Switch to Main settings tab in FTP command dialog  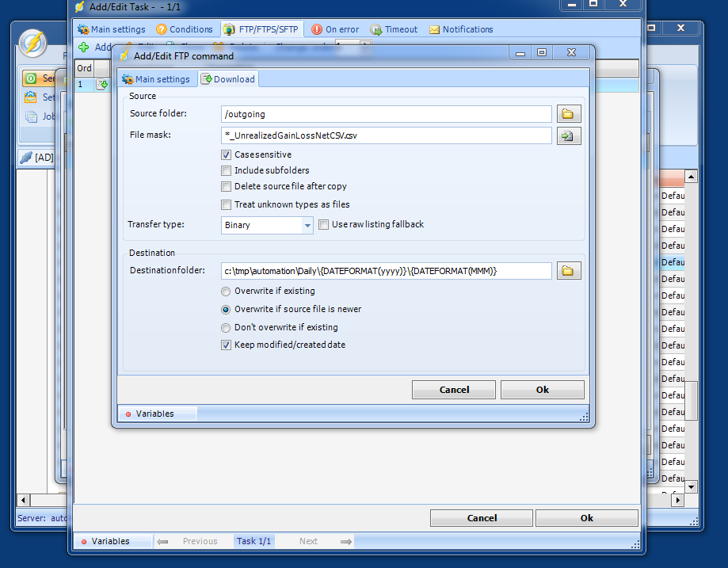point(155,79)
